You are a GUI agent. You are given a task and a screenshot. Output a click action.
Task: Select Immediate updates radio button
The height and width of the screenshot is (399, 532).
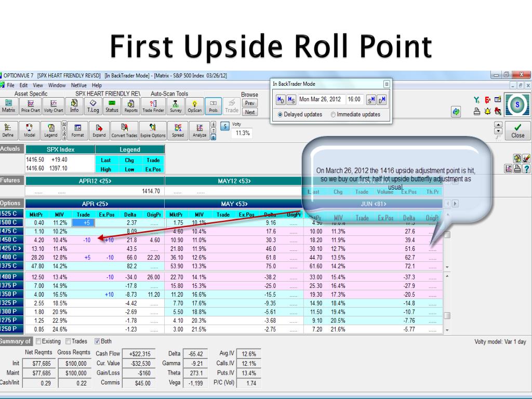pos(333,115)
